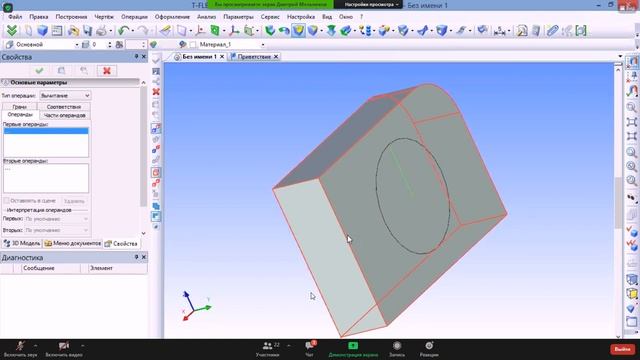The width and height of the screenshot is (640, 360).
Task: Close the Без имени 1 document tab
Action: 222,57
